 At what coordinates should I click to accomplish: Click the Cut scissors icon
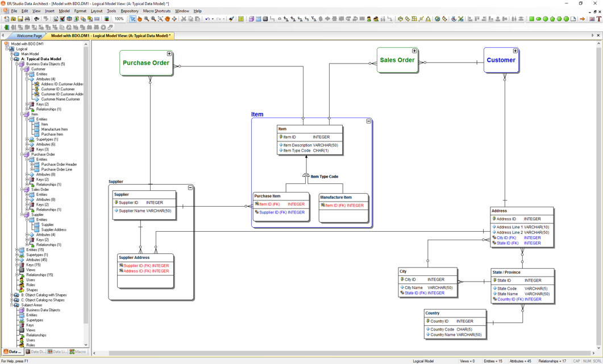(184, 19)
